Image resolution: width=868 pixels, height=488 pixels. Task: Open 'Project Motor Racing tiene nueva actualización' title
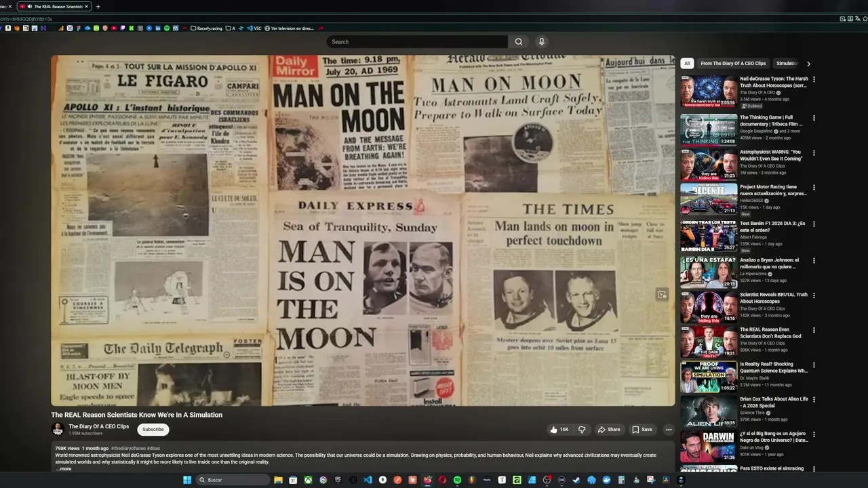tap(773, 190)
